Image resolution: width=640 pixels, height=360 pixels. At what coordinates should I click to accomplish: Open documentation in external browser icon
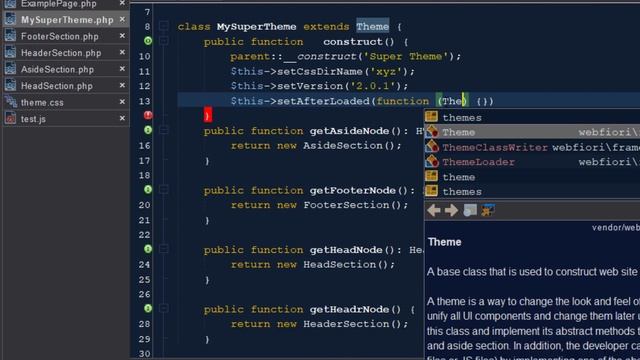click(469, 210)
